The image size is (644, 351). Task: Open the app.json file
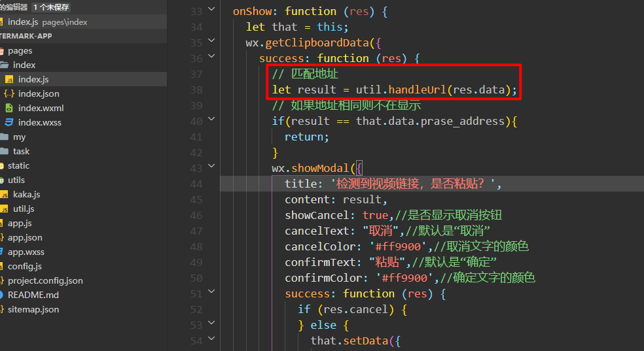(x=25, y=237)
